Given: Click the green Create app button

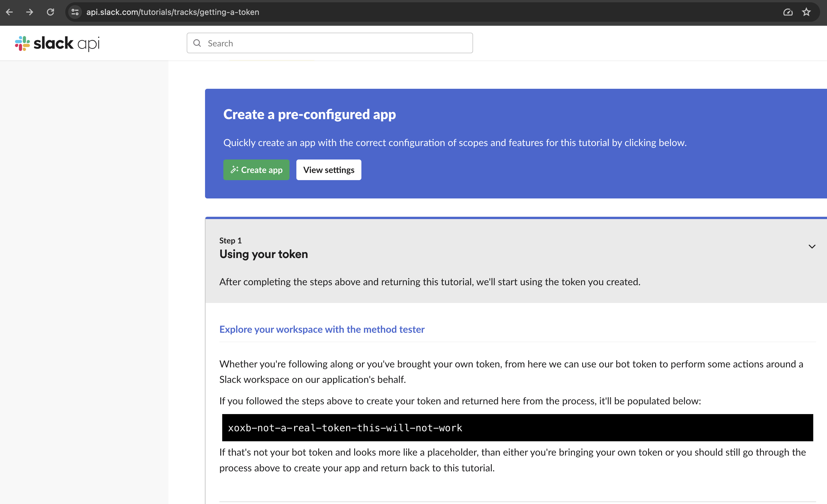Looking at the screenshot, I should [x=256, y=170].
